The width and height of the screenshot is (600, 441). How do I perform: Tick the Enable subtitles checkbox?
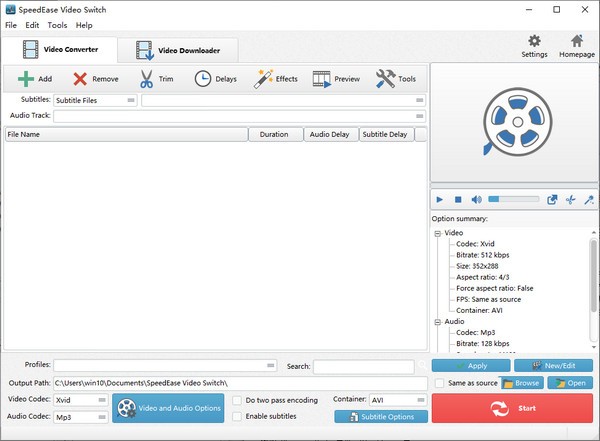(x=237, y=416)
